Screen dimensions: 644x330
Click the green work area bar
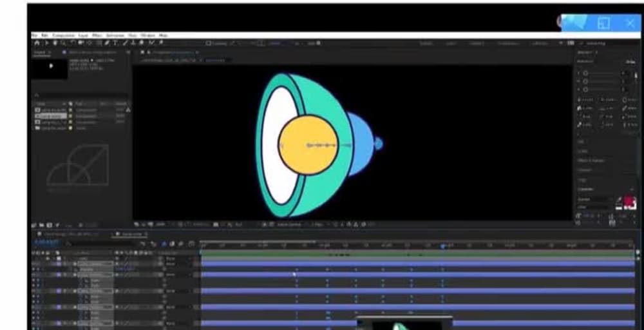417,255
